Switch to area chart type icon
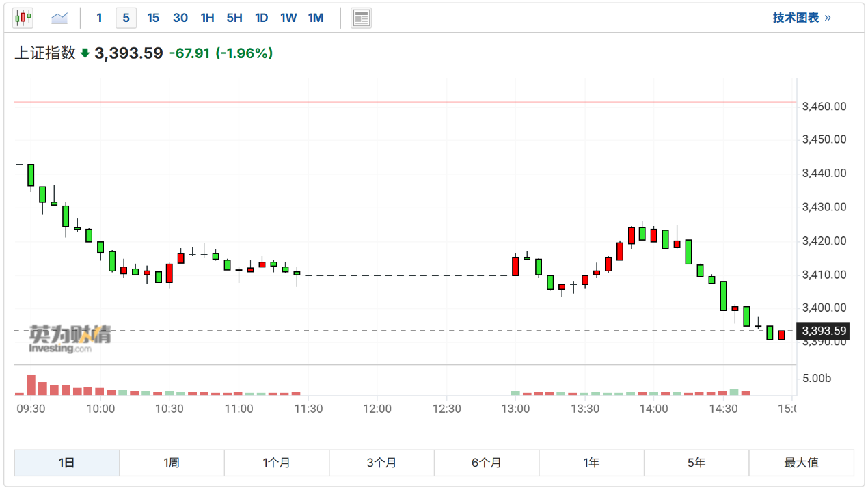868x490 pixels. coord(59,18)
